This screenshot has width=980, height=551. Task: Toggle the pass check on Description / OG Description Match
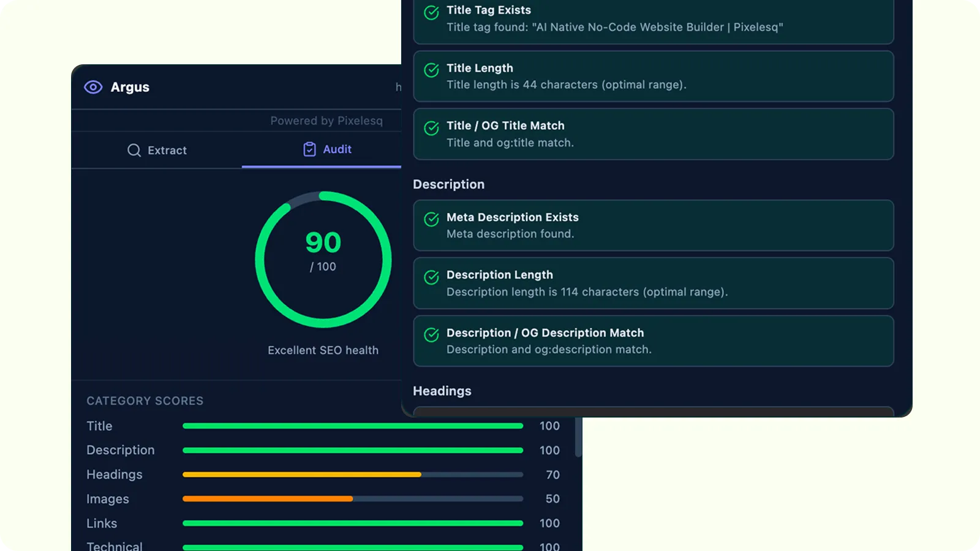(x=431, y=335)
